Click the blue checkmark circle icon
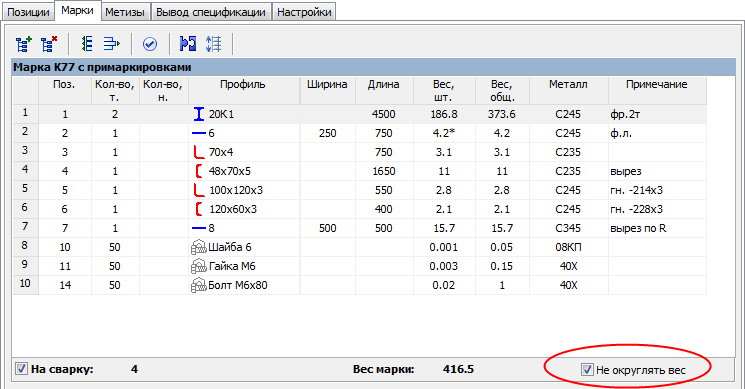745x389 pixels. pos(150,44)
